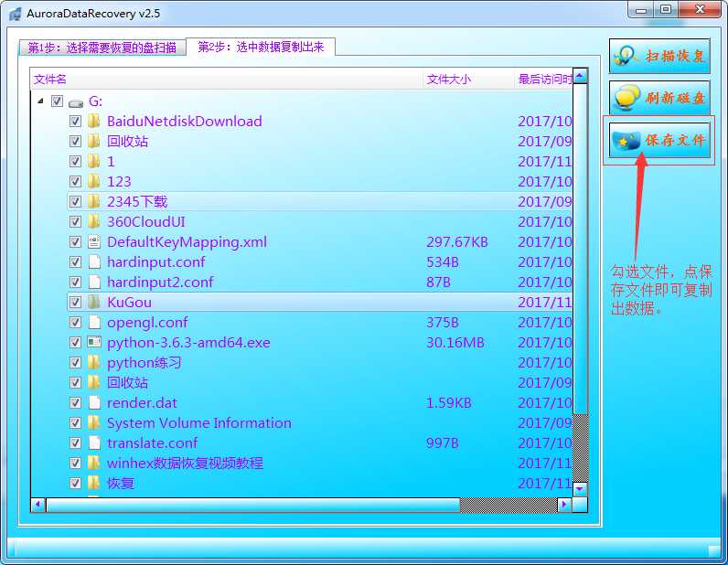Image resolution: width=728 pixels, height=565 pixels.
Task: Click the render.dat file icon
Action: [94, 402]
